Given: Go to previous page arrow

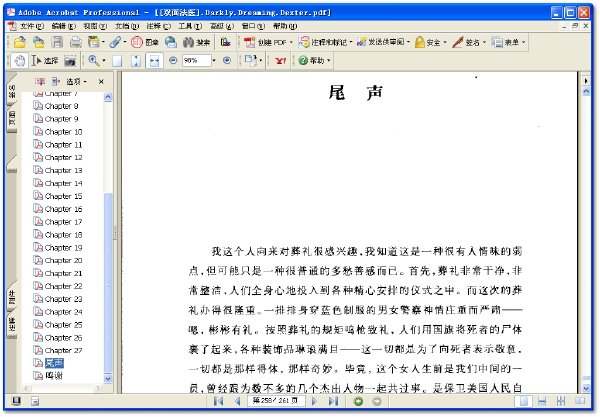Looking at the screenshot, I should tap(238, 401).
